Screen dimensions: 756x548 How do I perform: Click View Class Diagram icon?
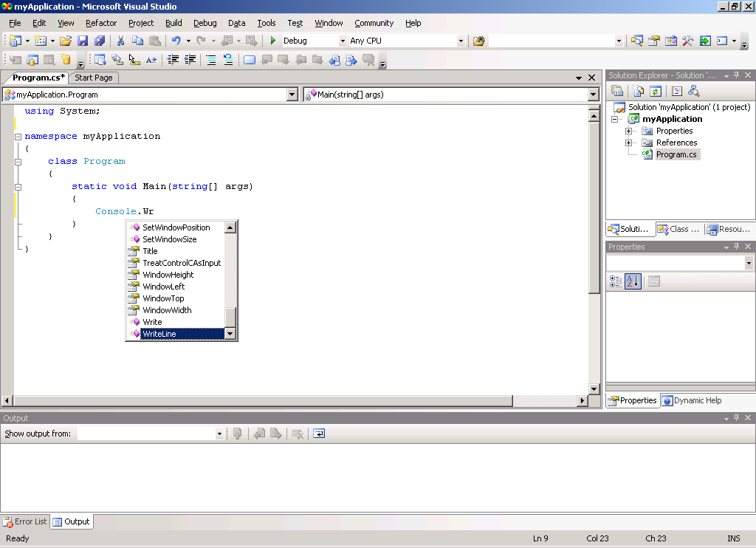coord(694,91)
